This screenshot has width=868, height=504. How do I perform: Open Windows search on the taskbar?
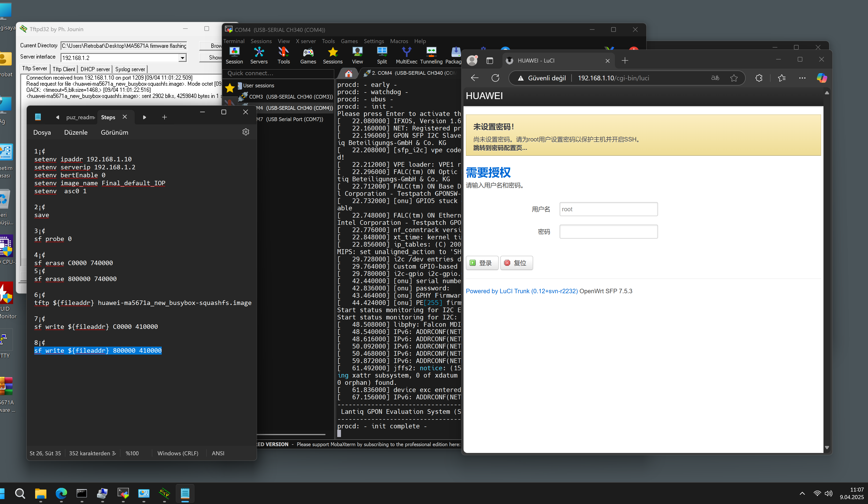(20, 494)
